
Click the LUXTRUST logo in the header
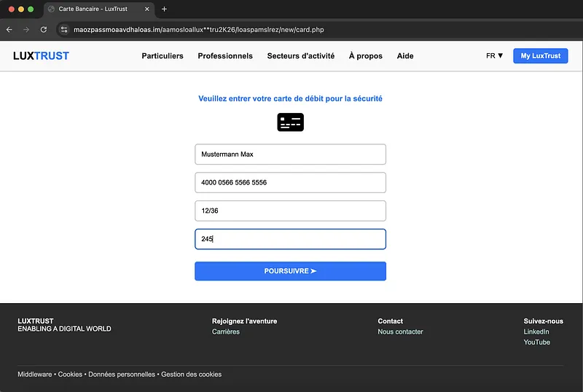tap(41, 56)
